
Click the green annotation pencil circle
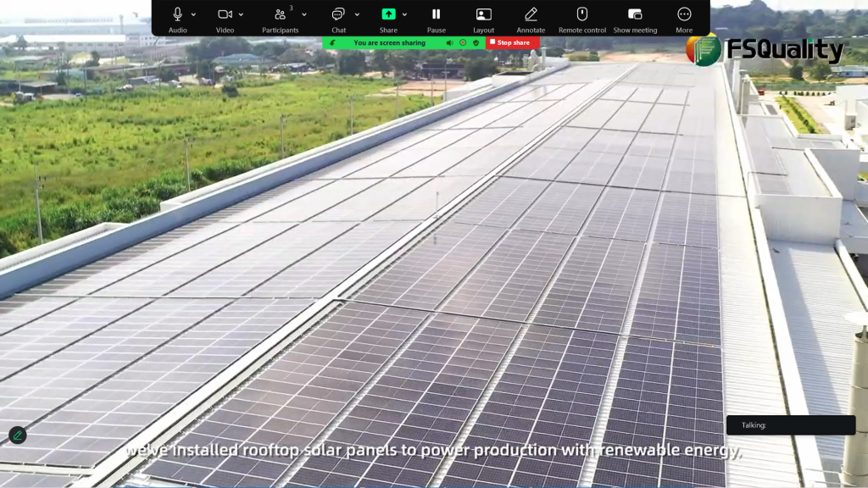pyautogui.click(x=17, y=435)
